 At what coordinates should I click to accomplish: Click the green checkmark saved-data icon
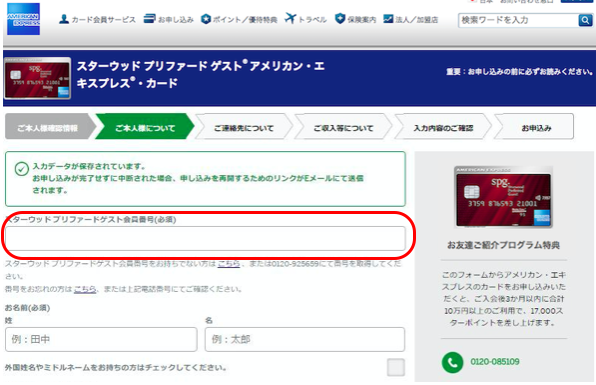[x=22, y=169]
